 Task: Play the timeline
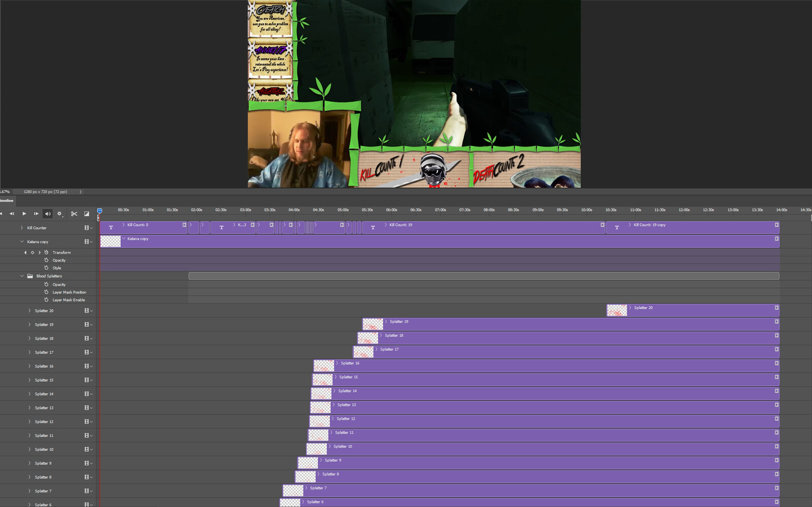click(x=24, y=214)
